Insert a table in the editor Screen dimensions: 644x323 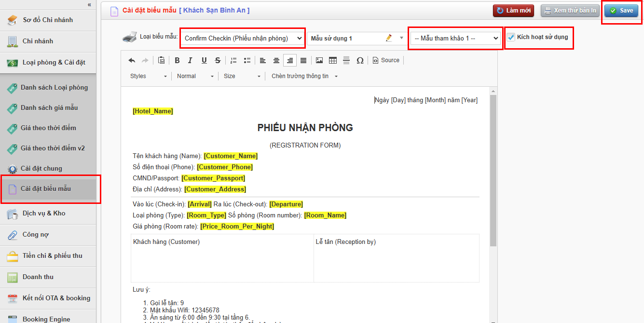[x=332, y=60]
